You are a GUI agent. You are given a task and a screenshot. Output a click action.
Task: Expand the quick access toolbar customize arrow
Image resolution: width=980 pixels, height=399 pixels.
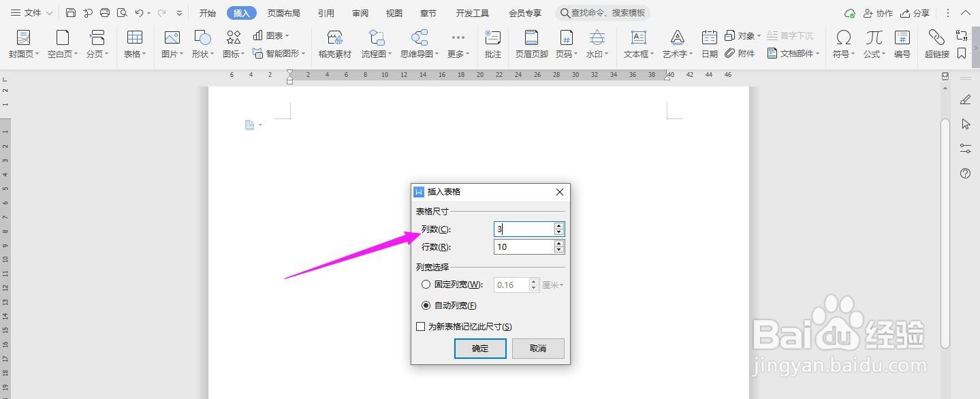click(179, 13)
